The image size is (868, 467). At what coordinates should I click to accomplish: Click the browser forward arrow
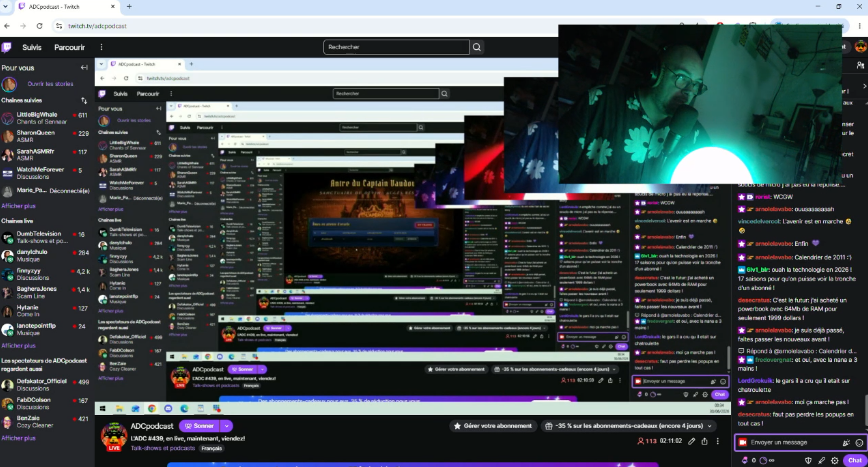click(x=23, y=26)
